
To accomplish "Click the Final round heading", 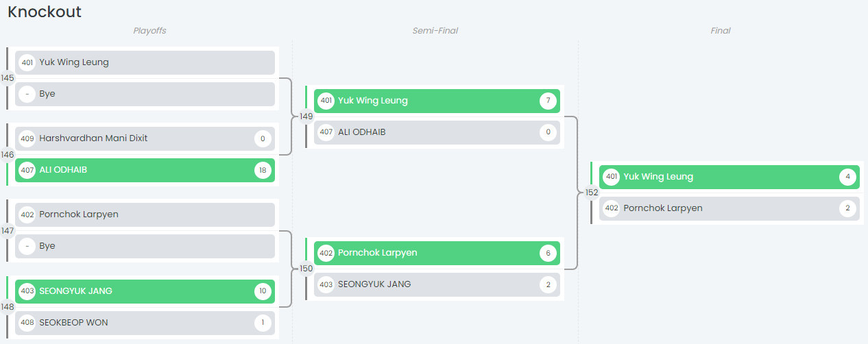I will coord(720,31).
